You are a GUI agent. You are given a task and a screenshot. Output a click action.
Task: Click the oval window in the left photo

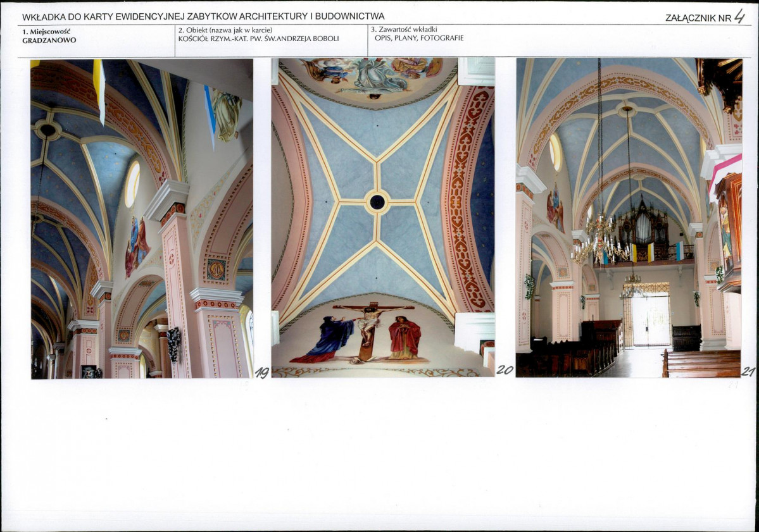coord(132,183)
